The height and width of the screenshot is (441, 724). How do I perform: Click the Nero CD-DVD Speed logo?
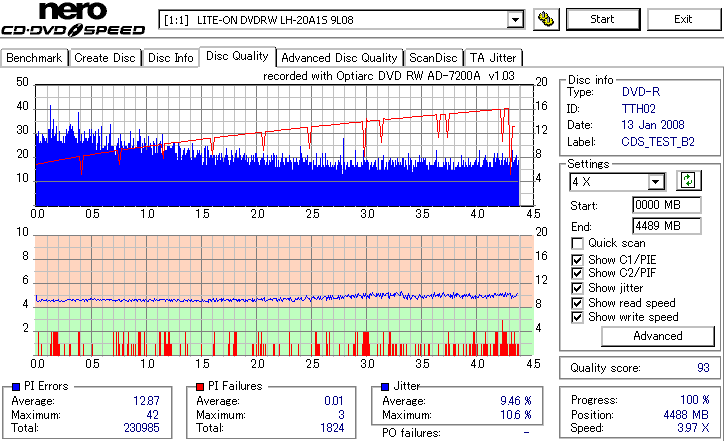(73, 19)
